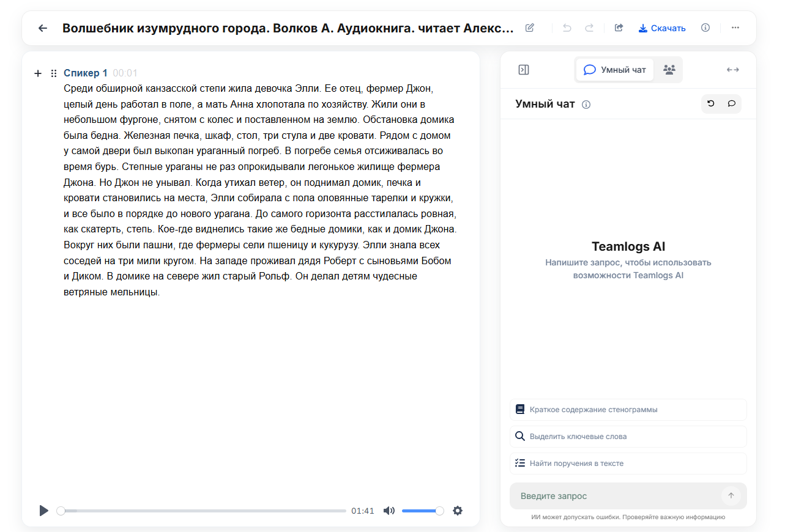The image size is (785, 532).
Task: Expand chat panel width with arrows icon
Action: pos(732,69)
